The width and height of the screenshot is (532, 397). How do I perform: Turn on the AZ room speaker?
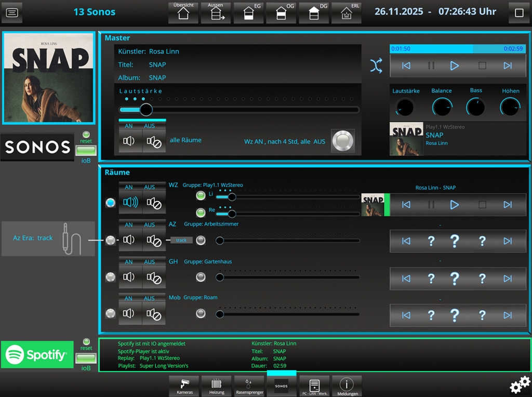coord(129,240)
